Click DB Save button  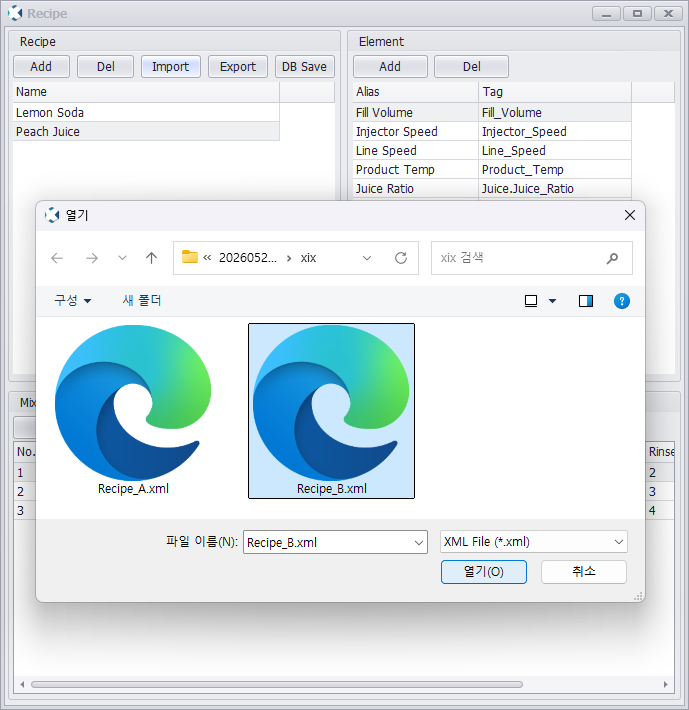coord(305,67)
